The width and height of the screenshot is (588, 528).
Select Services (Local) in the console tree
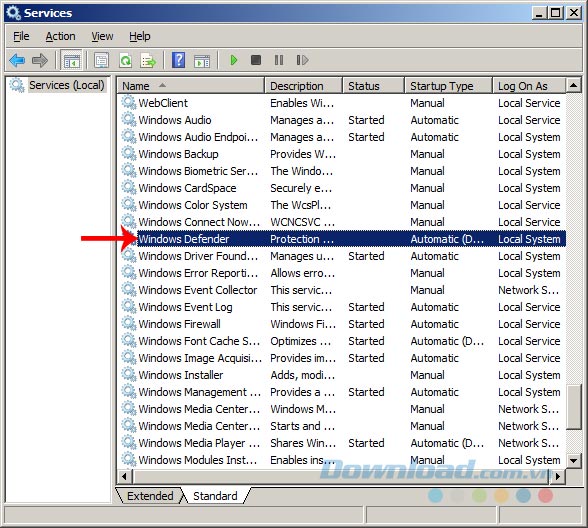tap(67, 86)
